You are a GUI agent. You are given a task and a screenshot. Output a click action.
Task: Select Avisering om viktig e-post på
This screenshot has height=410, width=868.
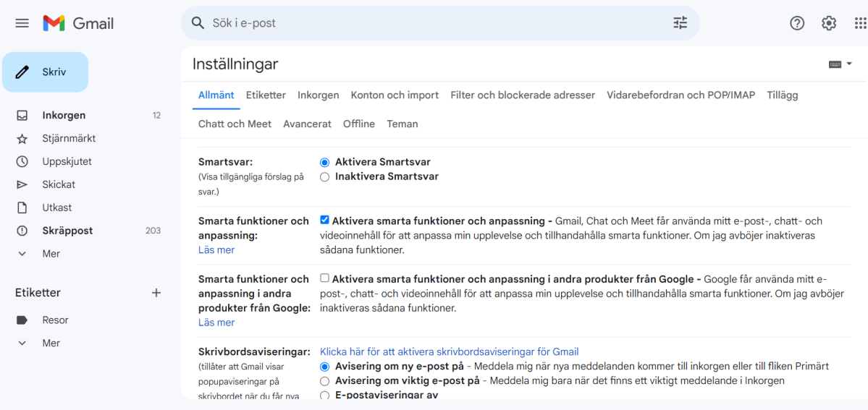(325, 380)
